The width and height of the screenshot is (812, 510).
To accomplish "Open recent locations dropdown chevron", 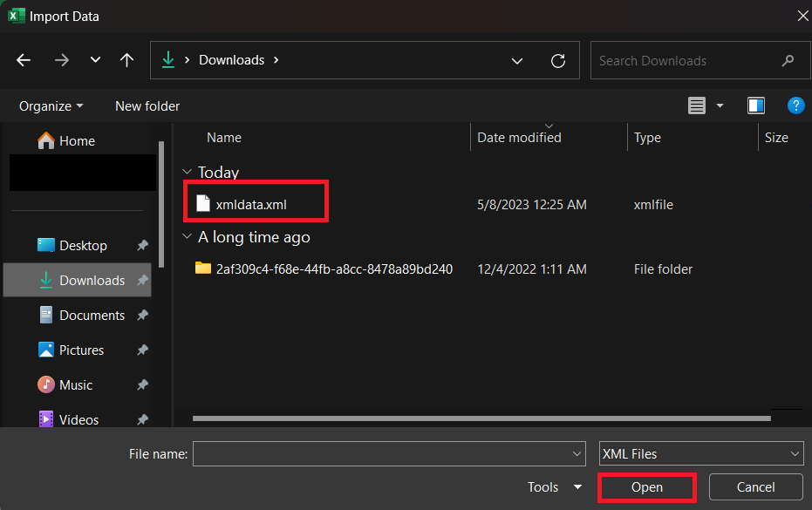I will coord(95,60).
